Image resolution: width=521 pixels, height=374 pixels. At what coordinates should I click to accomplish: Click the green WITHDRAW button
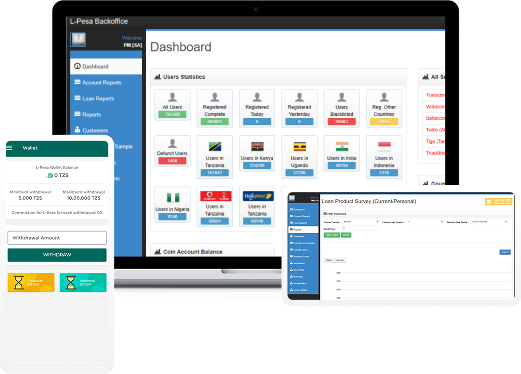pos(57,255)
